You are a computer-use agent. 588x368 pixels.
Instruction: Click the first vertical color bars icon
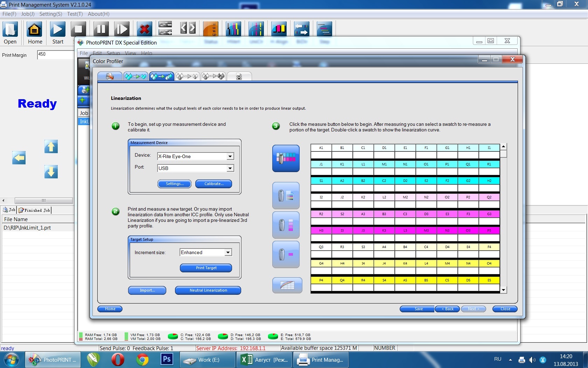(233, 29)
